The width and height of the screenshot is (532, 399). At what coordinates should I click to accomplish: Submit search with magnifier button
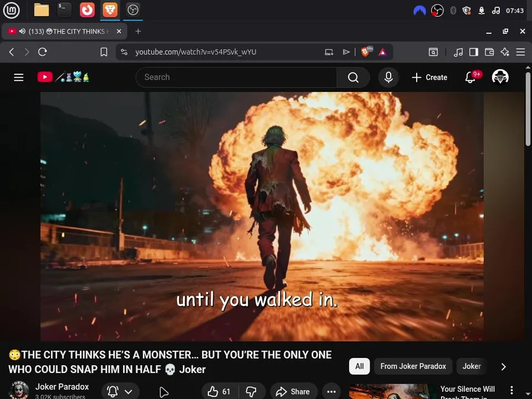point(353,78)
